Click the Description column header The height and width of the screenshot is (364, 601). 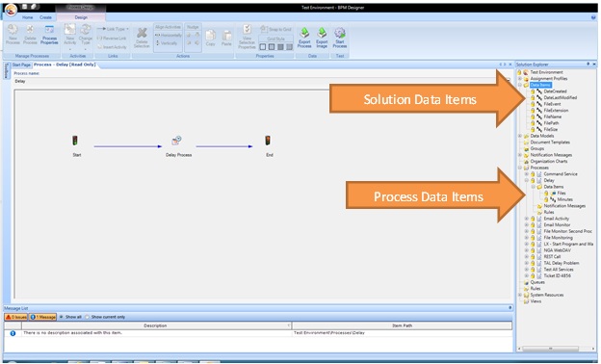(155, 325)
